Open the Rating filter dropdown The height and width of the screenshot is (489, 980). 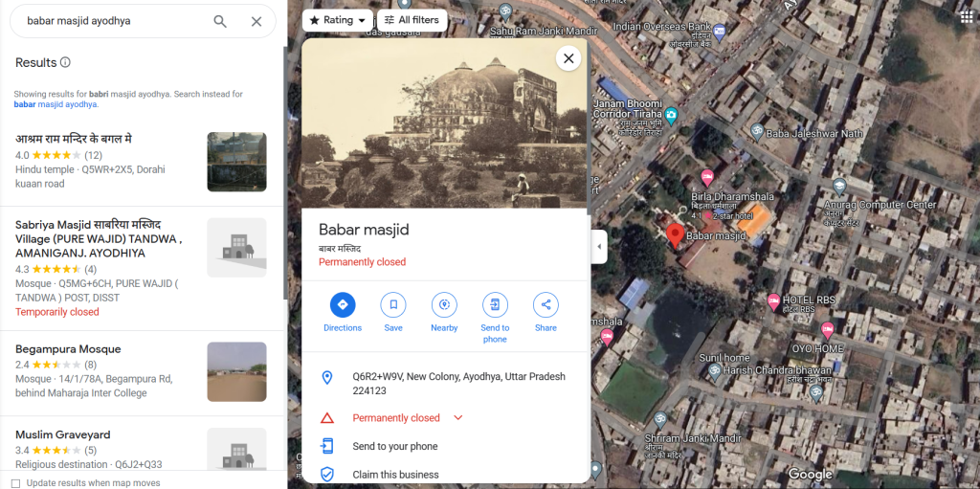click(x=337, y=20)
